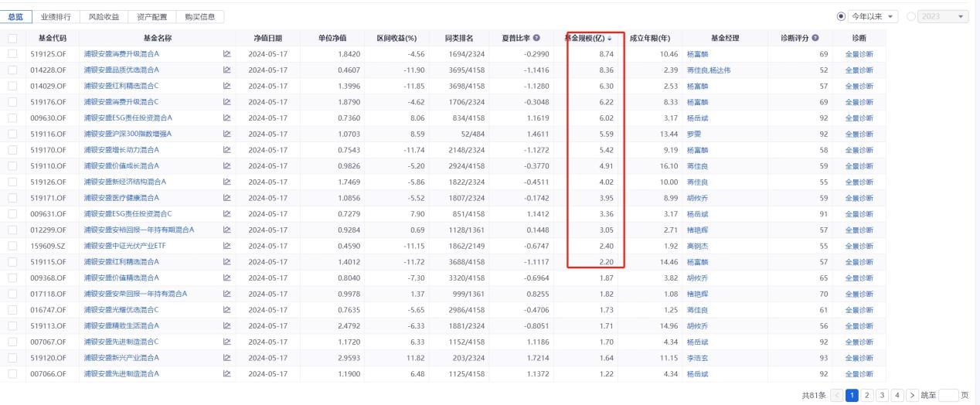Open trend chart icon for fund 519125.OF
This screenshot has height=405, width=980.
[227, 53]
